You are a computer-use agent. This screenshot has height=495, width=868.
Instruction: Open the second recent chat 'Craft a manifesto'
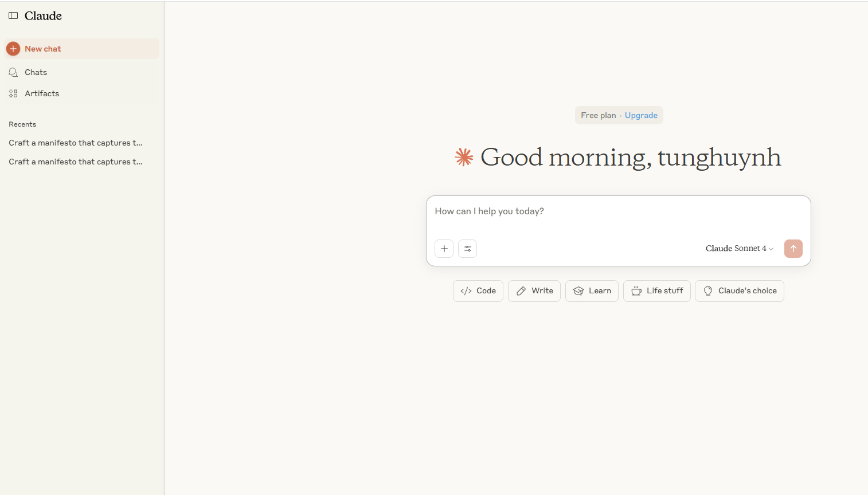(x=76, y=162)
